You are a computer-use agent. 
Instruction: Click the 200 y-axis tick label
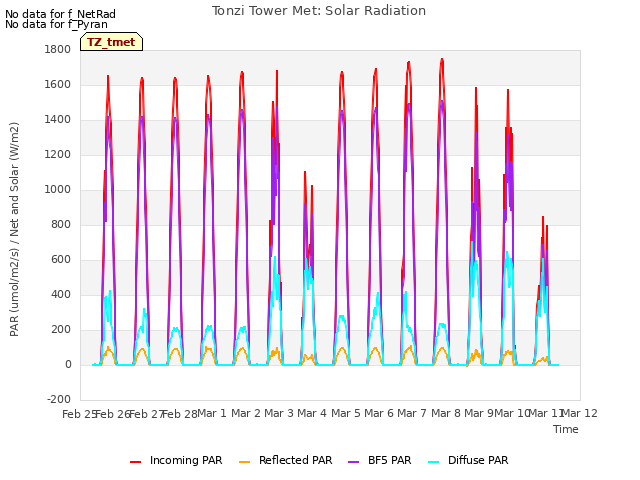(61, 330)
